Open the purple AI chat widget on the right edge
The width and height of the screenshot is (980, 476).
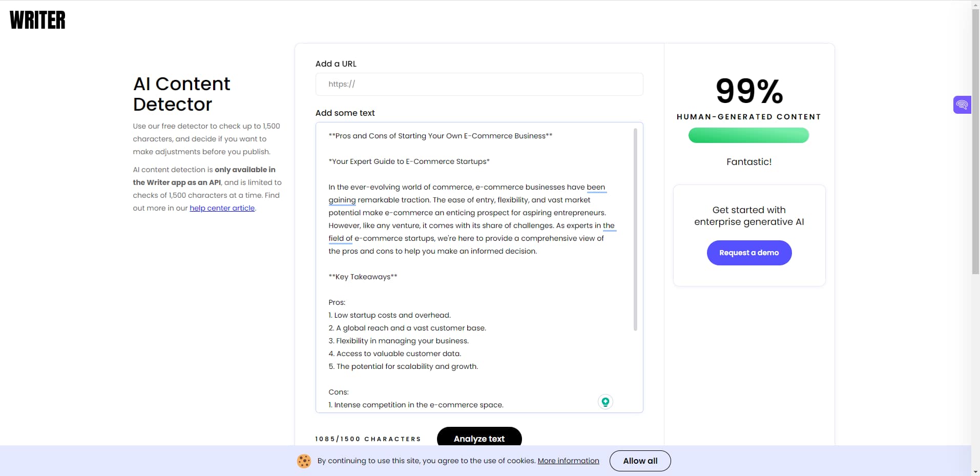coord(962,104)
